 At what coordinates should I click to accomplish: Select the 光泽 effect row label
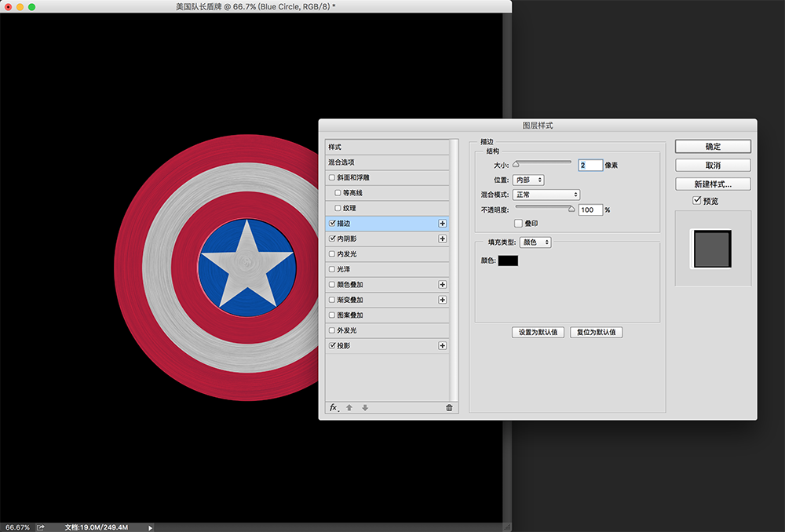coord(344,269)
